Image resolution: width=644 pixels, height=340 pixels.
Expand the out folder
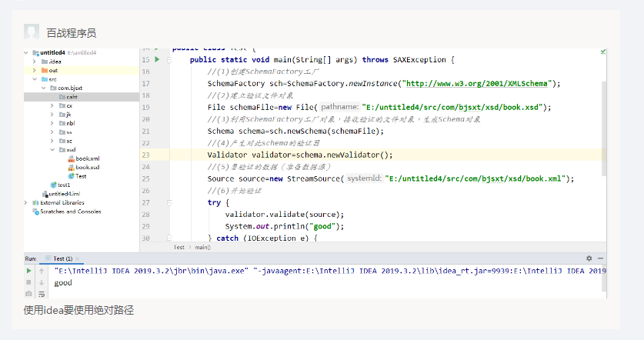pyautogui.click(x=35, y=70)
